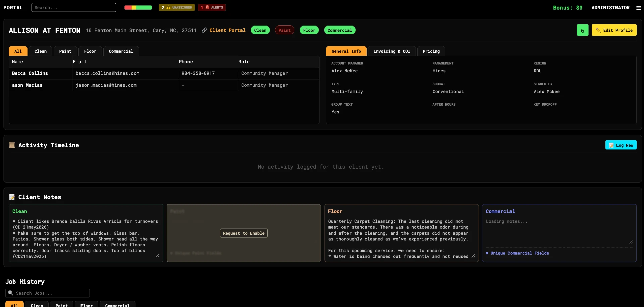The image size is (644, 307).
Task: Toggle the green Commercial service badge
Action: coord(340,30)
